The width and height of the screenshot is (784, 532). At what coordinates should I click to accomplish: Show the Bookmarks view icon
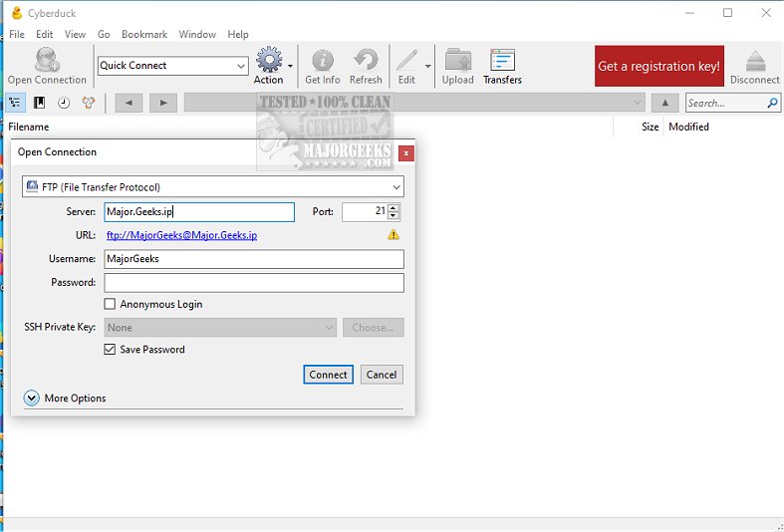[39, 103]
